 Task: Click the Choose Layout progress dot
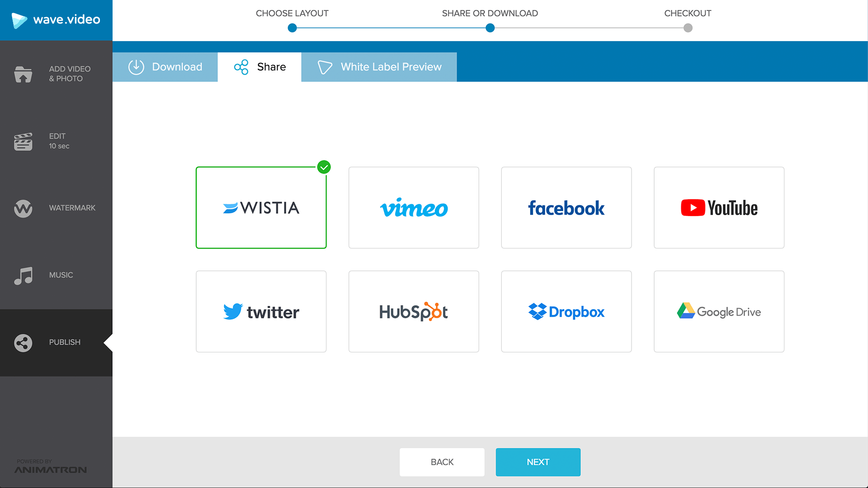(292, 28)
